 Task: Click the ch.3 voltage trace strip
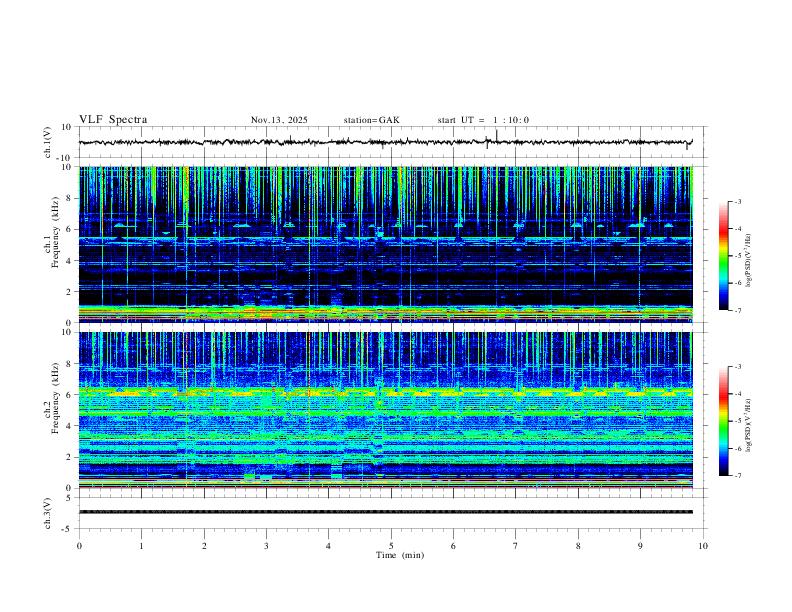(385, 512)
